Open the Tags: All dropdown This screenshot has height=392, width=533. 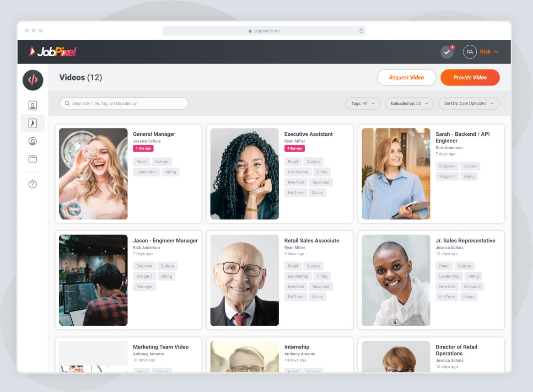coord(363,103)
